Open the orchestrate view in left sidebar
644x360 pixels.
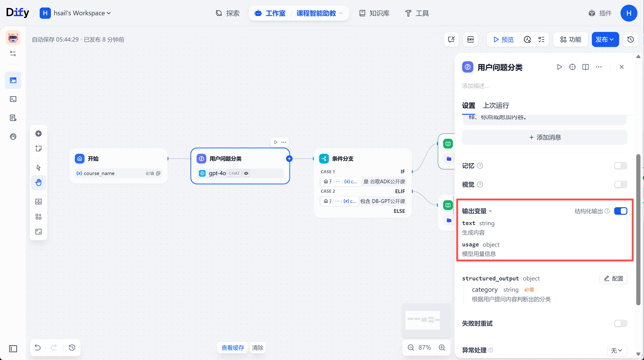pyautogui.click(x=13, y=80)
